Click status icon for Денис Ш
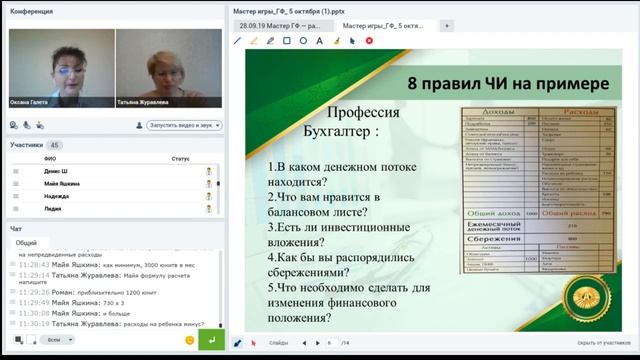640x360 pixels. tap(209, 171)
